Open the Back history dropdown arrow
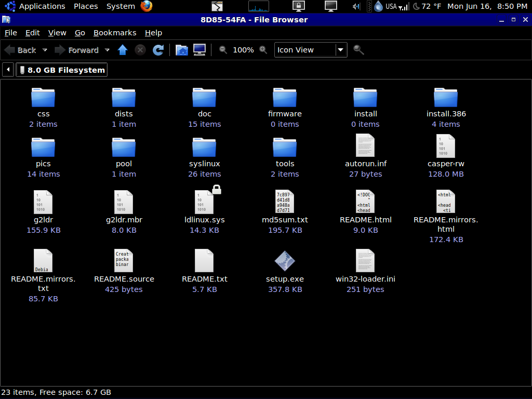The height and width of the screenshot is (399, 532). click(x=45, y=50)
